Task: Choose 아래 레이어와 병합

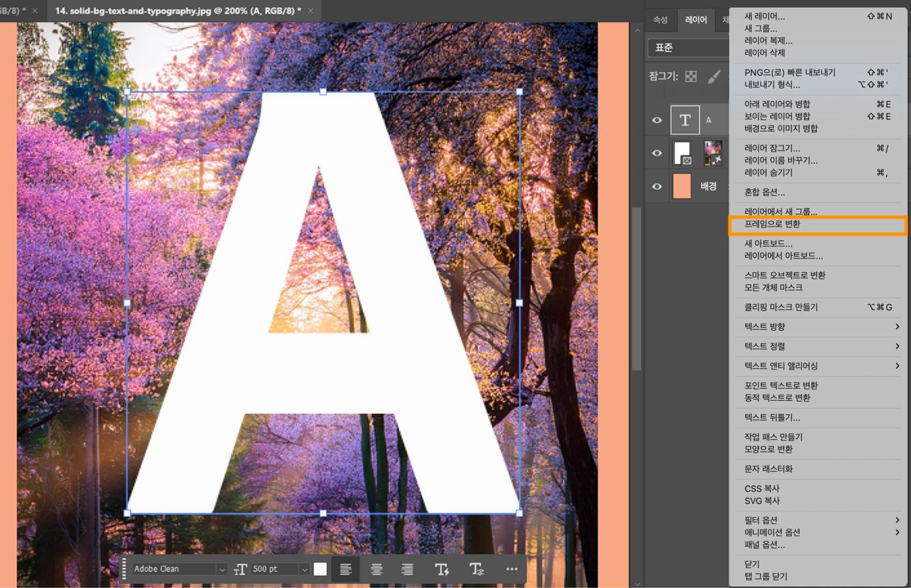Action: [x=819, y=104]
